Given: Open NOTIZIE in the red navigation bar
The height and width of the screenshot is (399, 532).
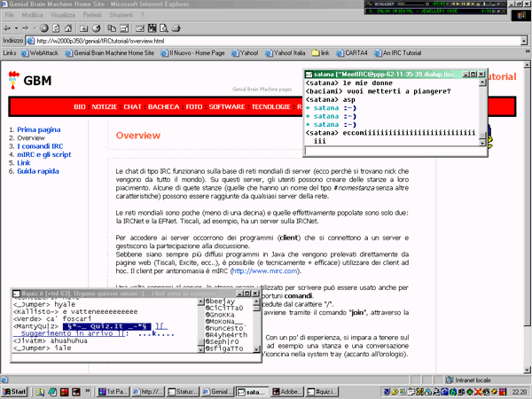Looking at the screenshot, I should (105, 107).
